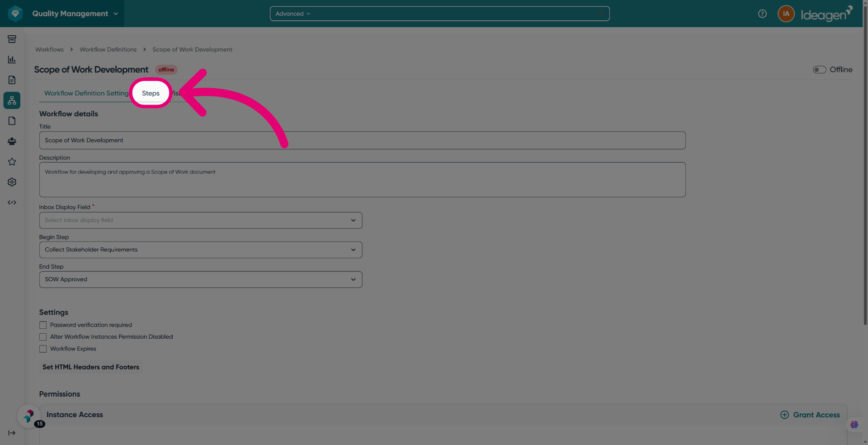
Task: Open the users group sidebar icon
Action: pos(12,142)
